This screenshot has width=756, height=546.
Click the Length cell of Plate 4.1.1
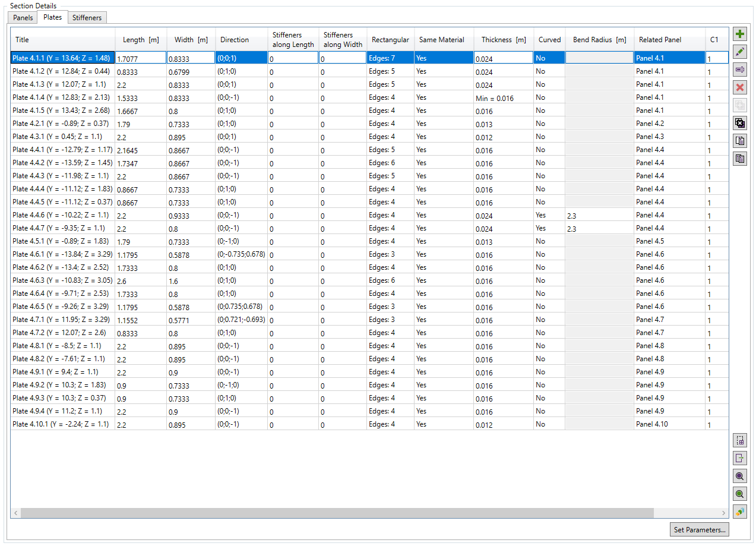point(141,58)
